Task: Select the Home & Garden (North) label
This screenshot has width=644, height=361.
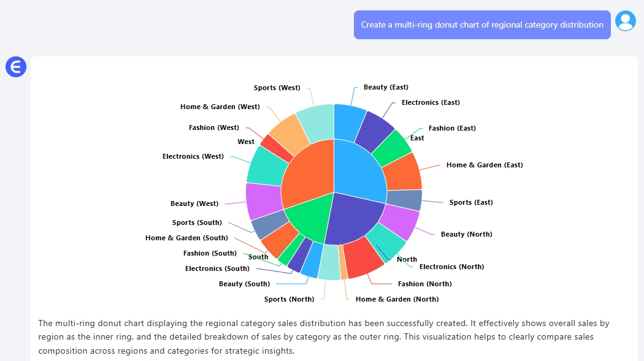Action: point(397,299)
